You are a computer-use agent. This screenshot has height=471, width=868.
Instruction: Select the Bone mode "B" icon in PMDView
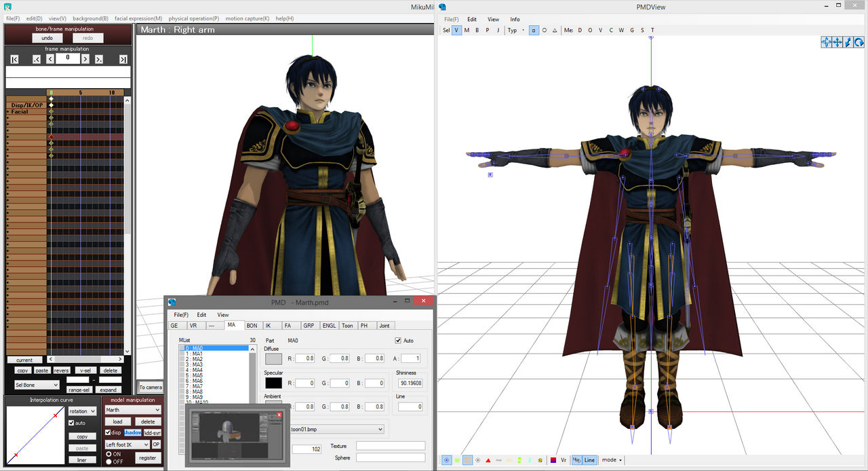coord(476,30)
